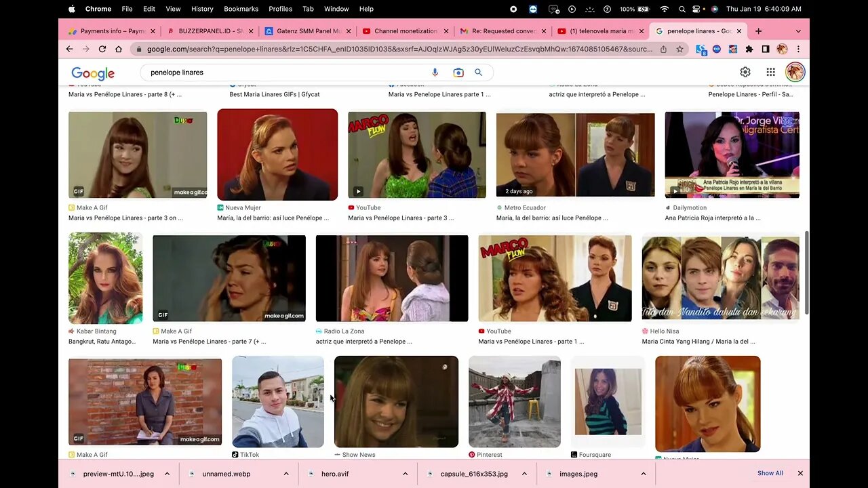Close the Payments info tab
This screenshot has height=488, width=868.
pyautogui.click(x=153, y=31)
